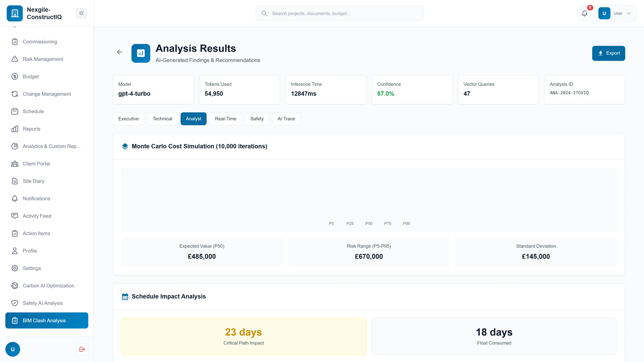Click the back arrow beside Analysis Results
Screen dimensions: 644x362
[x=120, y=52]
